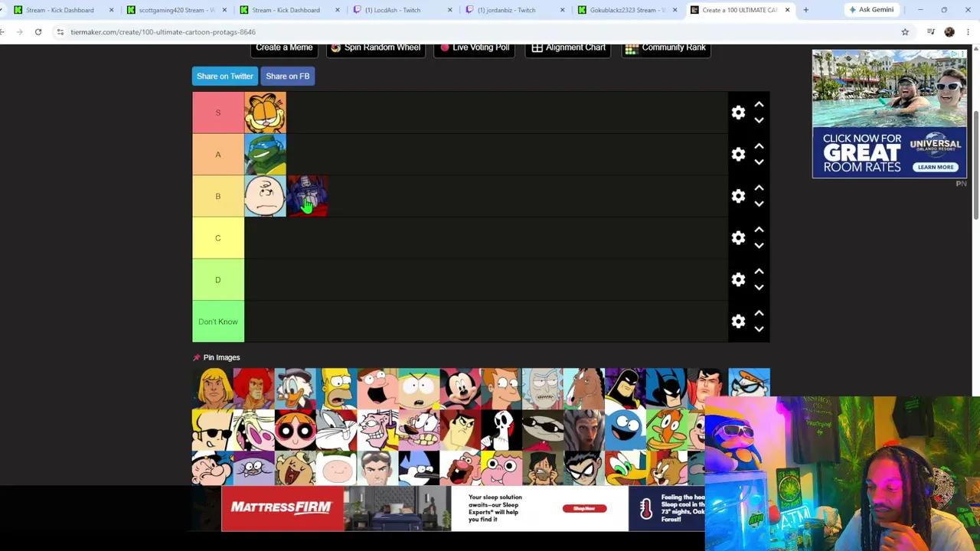Viewport: 980px width, 551px height.
Task: Pick the Garfield image in S tier
Action: (266, 112)
